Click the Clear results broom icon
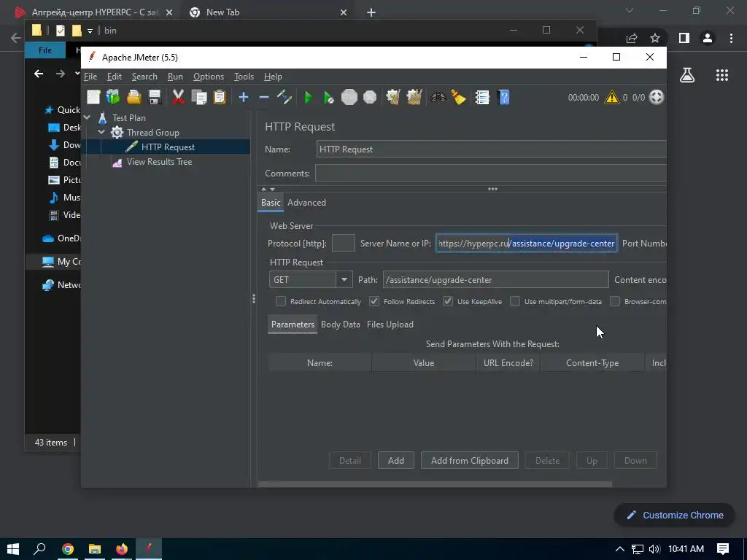Screen dimensions: 747x560 tap(392, 97)
